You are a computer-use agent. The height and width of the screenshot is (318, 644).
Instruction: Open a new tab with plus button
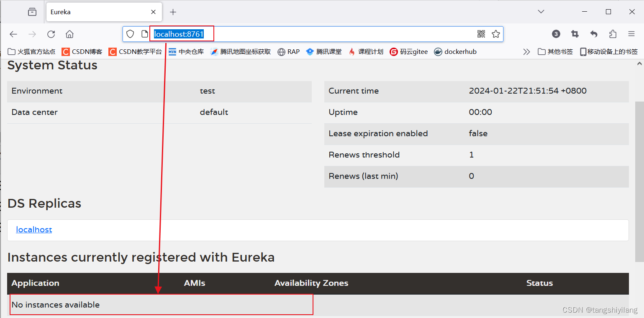coord(173,12)
